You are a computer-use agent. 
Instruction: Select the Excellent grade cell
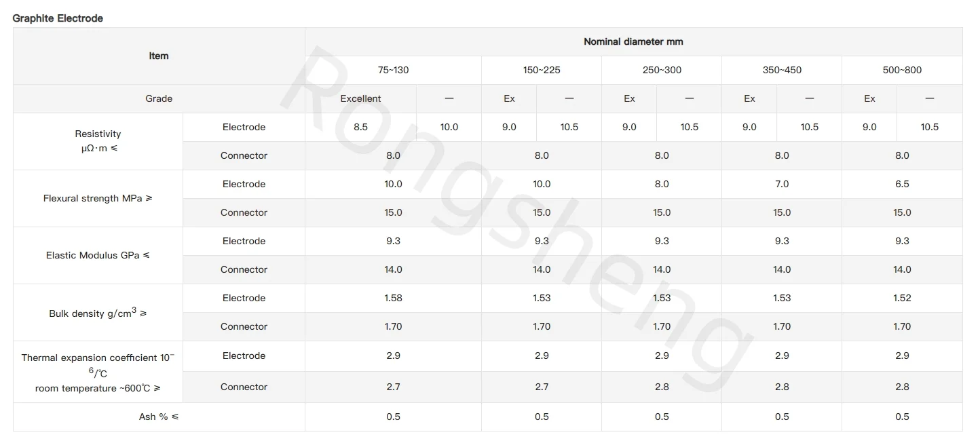click(x=360, y=98)
